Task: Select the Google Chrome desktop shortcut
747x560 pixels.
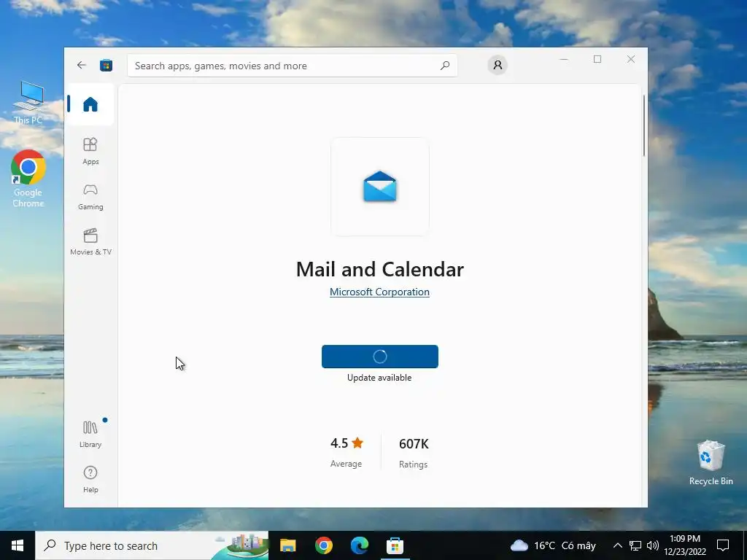Action: (x=28, y=179)
